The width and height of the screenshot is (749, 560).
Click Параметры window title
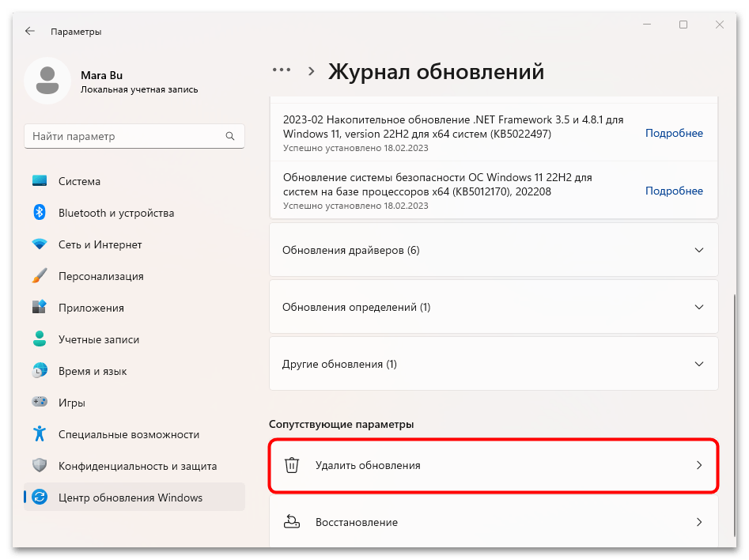pos(76,32)
